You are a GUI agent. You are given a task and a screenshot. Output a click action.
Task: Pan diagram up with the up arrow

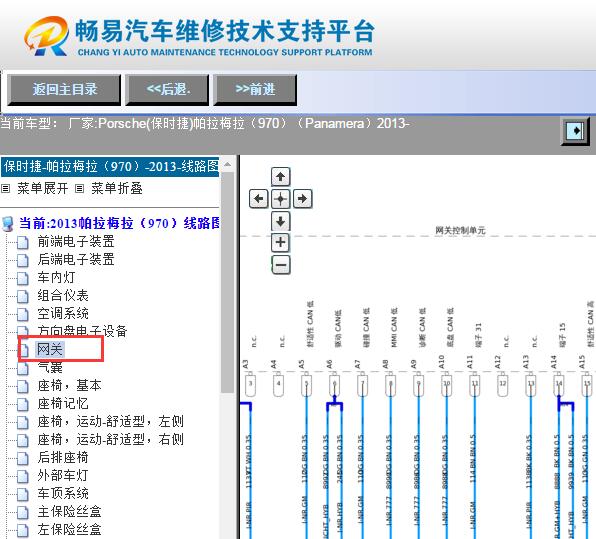[281, 176]
